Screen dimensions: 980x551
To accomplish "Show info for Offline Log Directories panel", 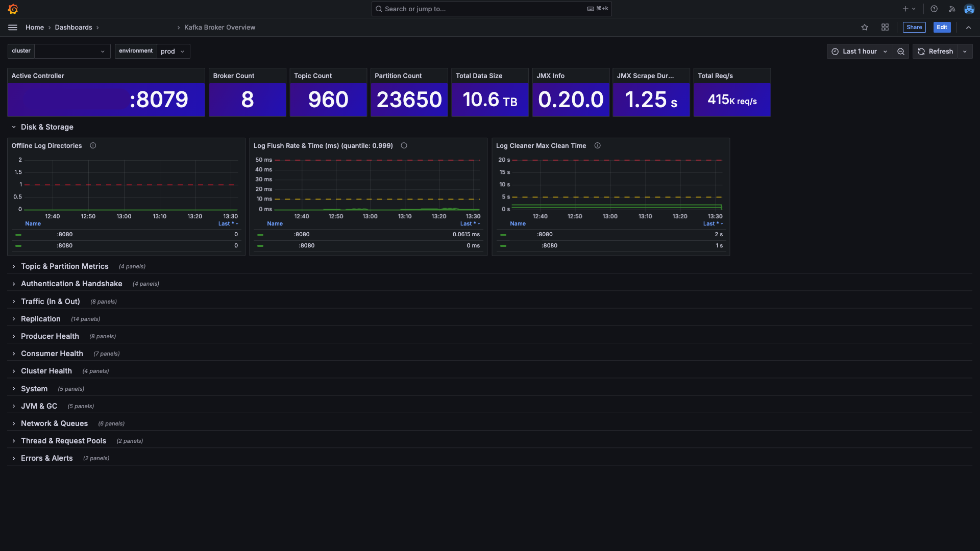I will pos(93,146).
